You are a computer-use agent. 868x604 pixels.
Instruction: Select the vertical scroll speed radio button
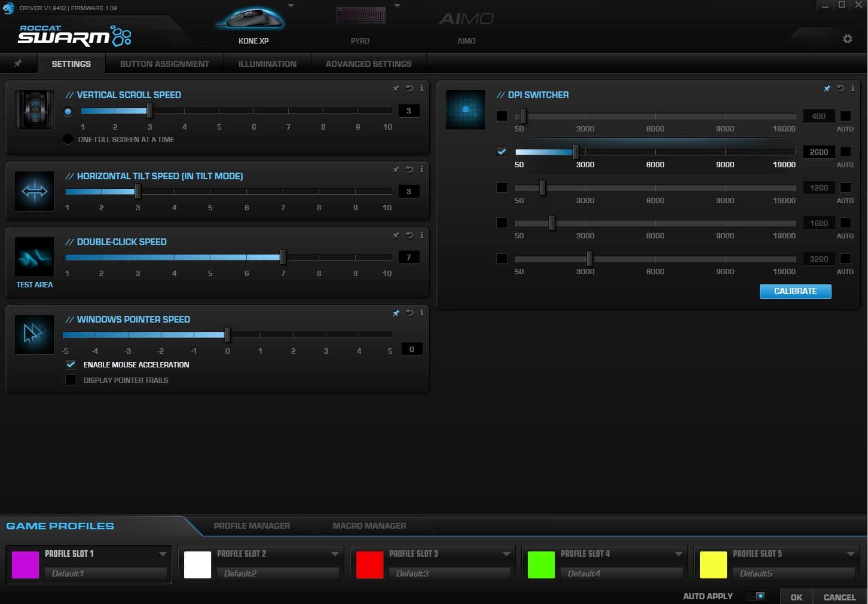pyautogui.click(x=68, y=111)
